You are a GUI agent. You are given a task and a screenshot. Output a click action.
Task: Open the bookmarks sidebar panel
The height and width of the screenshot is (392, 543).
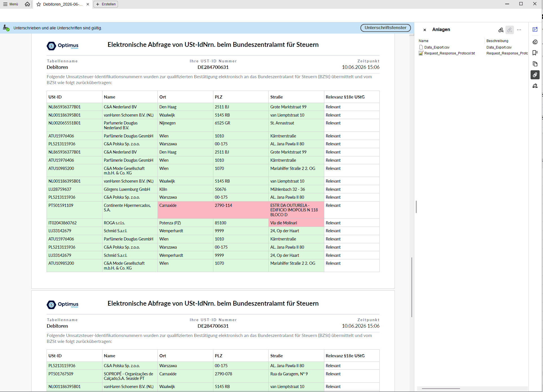pos(535,53)
